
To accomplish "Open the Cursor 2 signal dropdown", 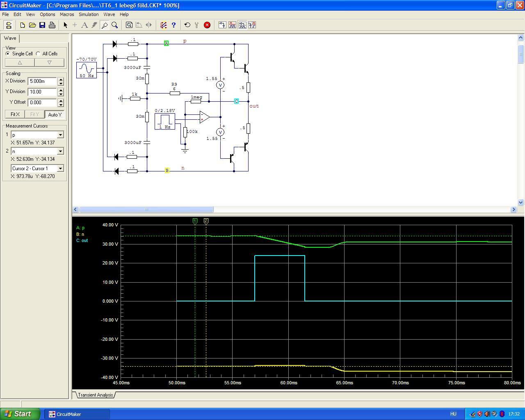I will click(60, 151).
